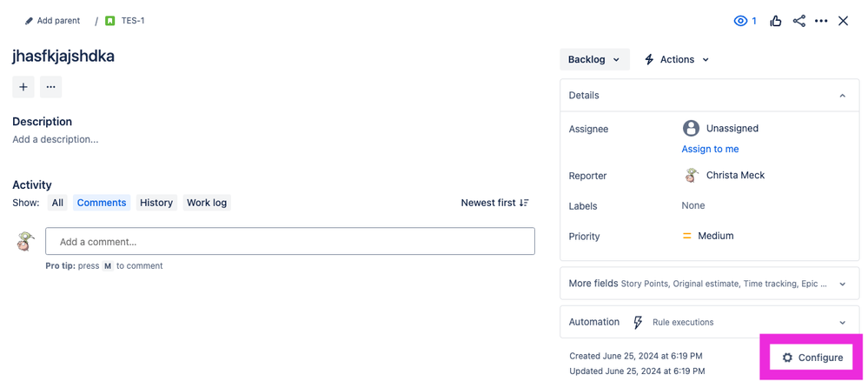Toggle Newest first sort order
The image size is (868, 388).
pyautogui.click(x=495, y=203)
